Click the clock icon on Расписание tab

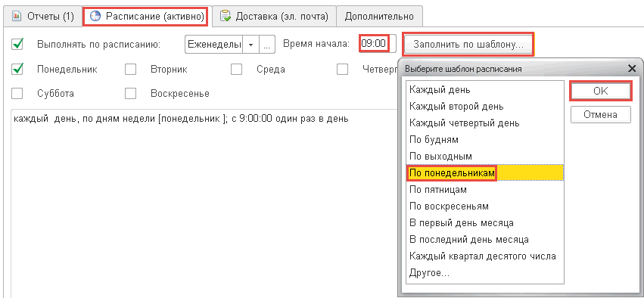click(95, 17)
